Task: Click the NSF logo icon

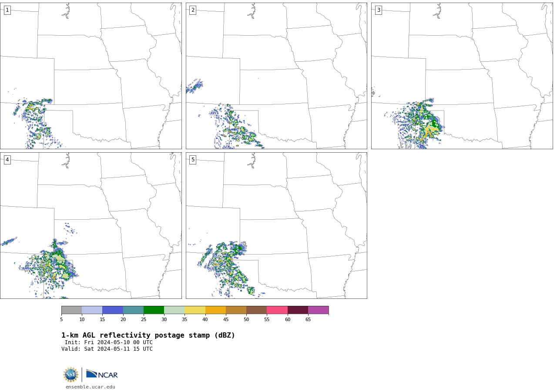Action: [x=71, y=375]
